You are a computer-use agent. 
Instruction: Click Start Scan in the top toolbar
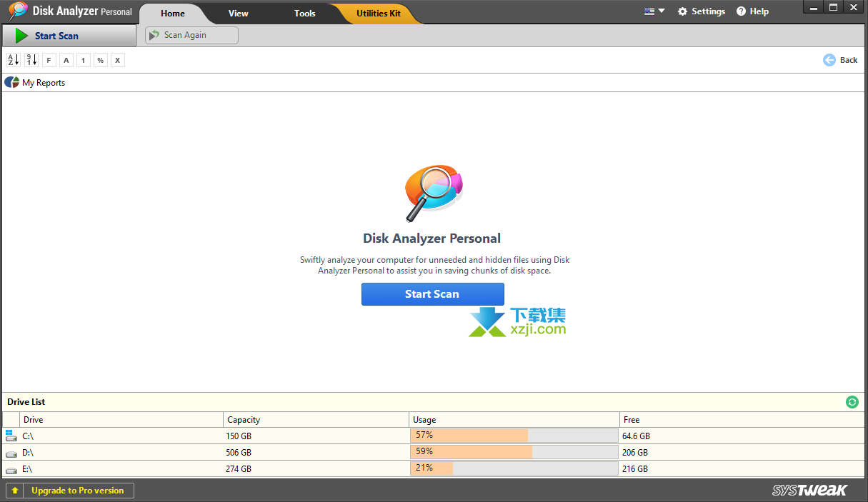(x=69, y=36)
